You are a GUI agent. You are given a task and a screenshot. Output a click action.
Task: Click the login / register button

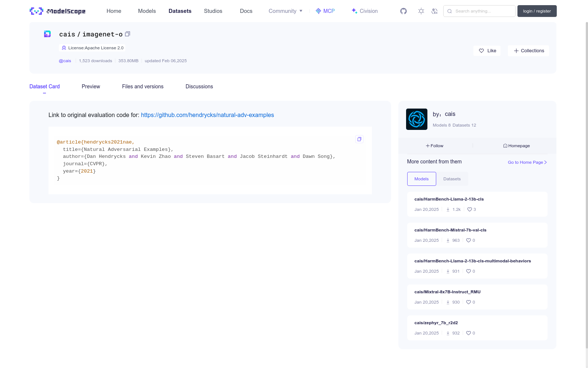(537, 11)
